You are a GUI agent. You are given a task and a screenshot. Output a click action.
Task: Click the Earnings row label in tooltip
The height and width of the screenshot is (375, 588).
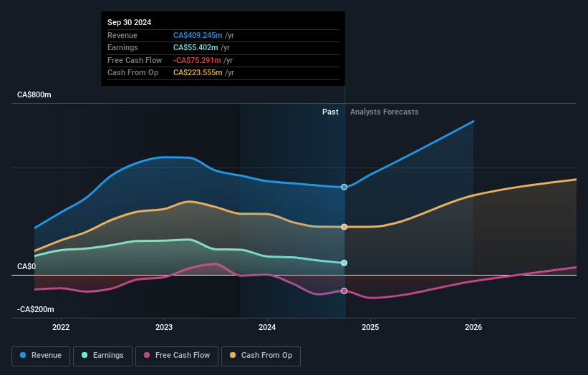point(122,47)
